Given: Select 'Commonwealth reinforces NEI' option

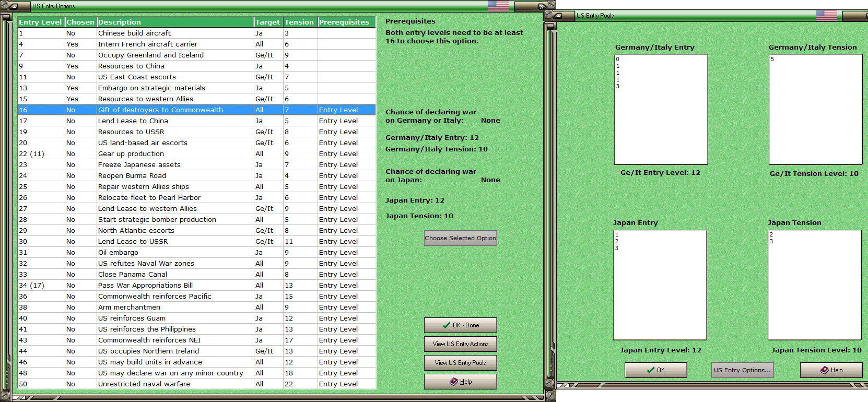Looking at the screenshot, I should click(196, 340).
